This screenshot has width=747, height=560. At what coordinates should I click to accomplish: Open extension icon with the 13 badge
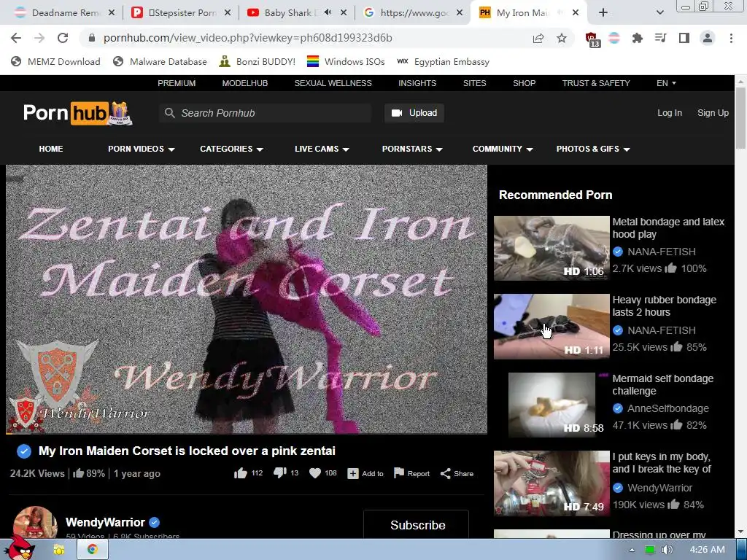coord(592,39)
